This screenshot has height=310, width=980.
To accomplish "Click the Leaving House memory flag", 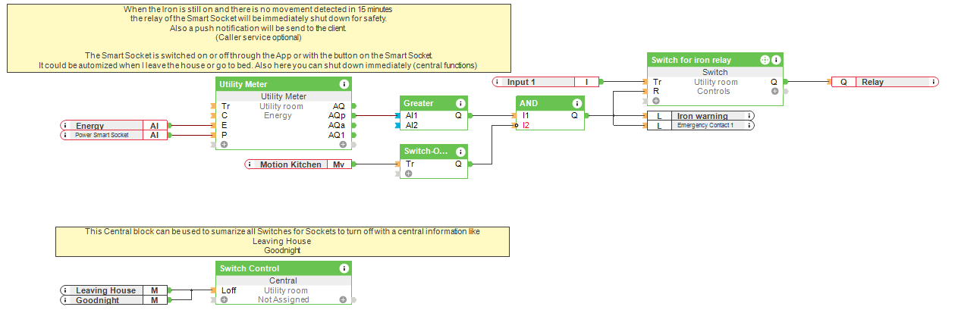I will [106, 290].
